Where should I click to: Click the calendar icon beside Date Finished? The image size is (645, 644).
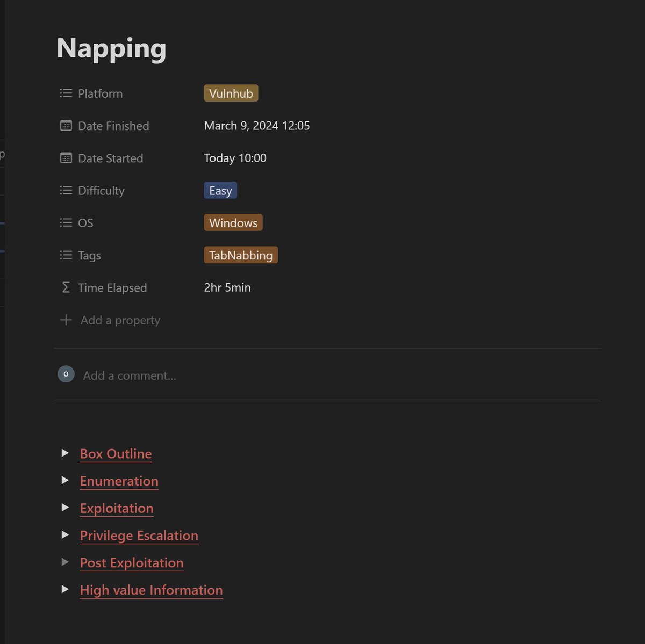coord(66,126)
